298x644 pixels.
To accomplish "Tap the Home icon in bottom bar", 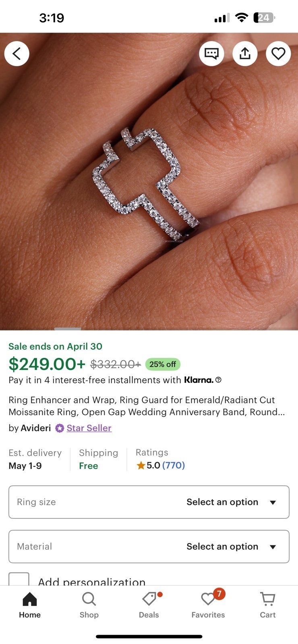I will (x=30, y=605).
